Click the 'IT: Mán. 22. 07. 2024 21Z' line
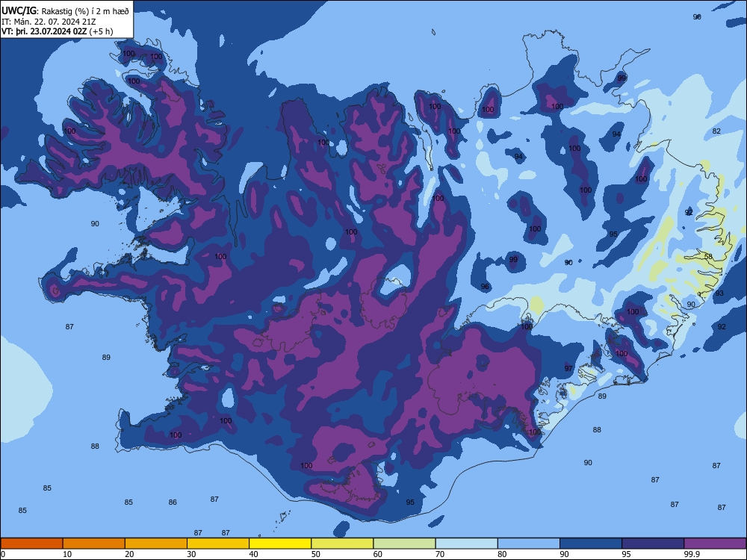Viewport: 747px width, 560px height. point(49,22)
